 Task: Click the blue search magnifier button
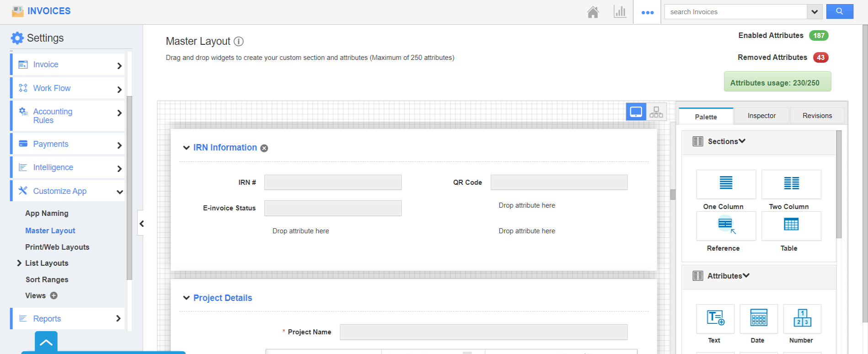pyautogui.click(x=839, y=11)
